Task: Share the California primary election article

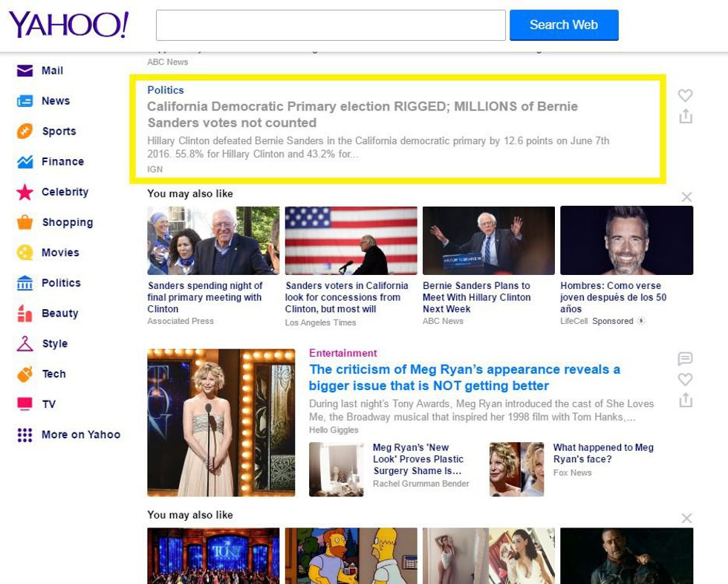Action: [x=686, y=117]
